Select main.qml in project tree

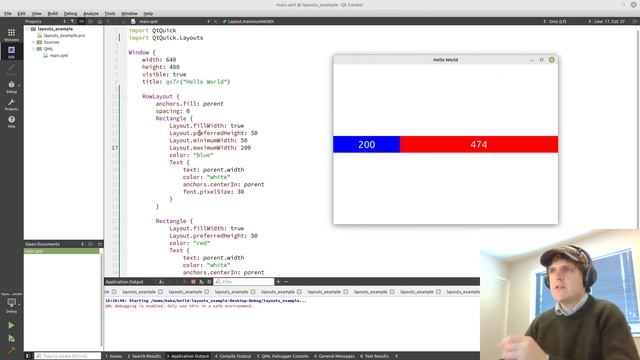click(59, 55)
